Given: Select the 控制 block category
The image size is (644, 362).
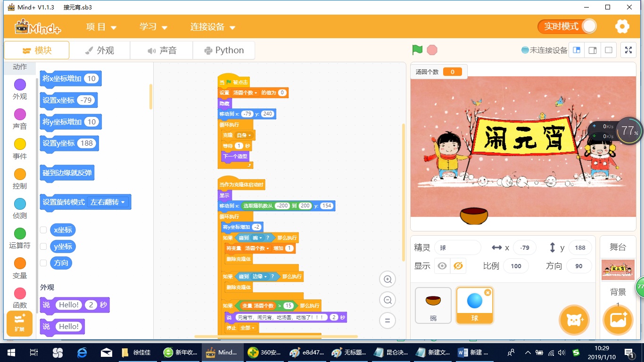Looking at the screenshot, I should [20, 179].
